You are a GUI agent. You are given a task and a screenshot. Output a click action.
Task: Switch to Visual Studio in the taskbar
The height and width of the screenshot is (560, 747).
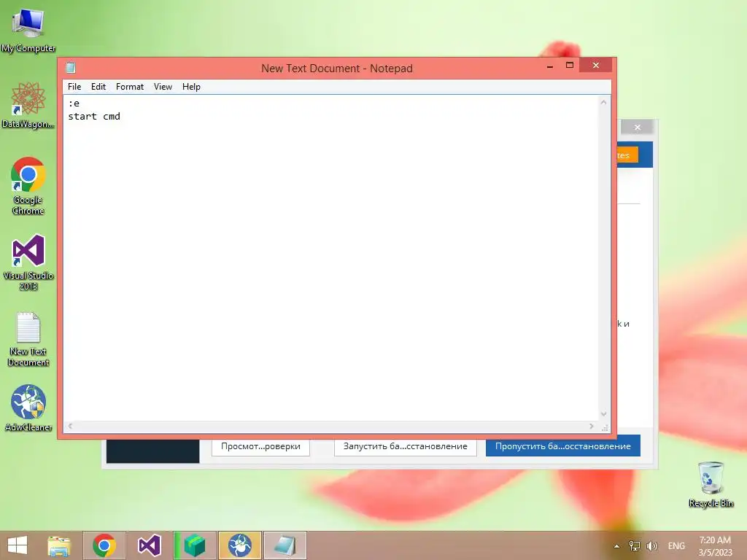coord(149,545)
